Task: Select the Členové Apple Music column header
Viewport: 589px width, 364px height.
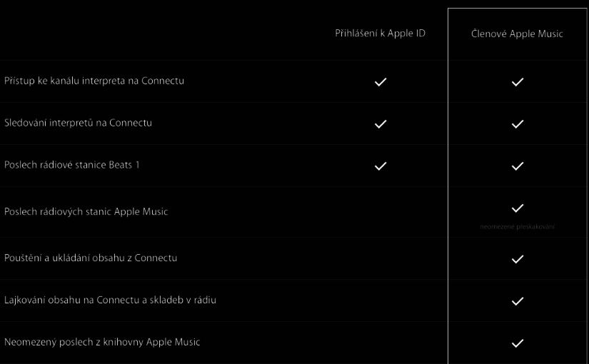Action: (518, 34)
